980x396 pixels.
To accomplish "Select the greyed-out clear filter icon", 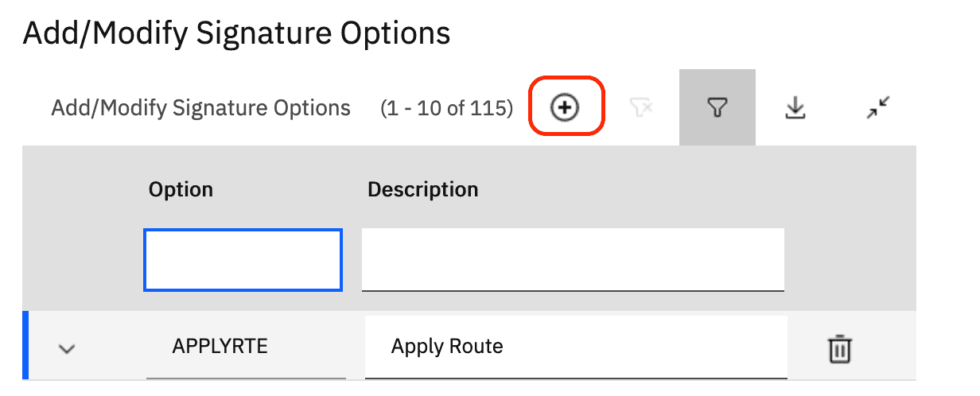I will pyautogui.click(x=641, y=108).
